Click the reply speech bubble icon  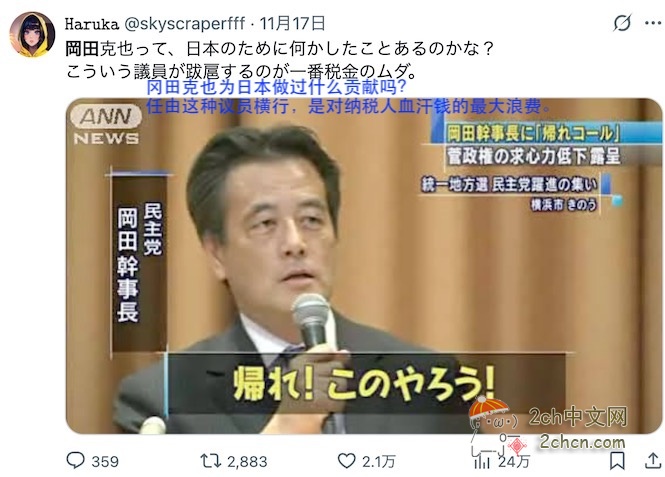coord(75,460)
